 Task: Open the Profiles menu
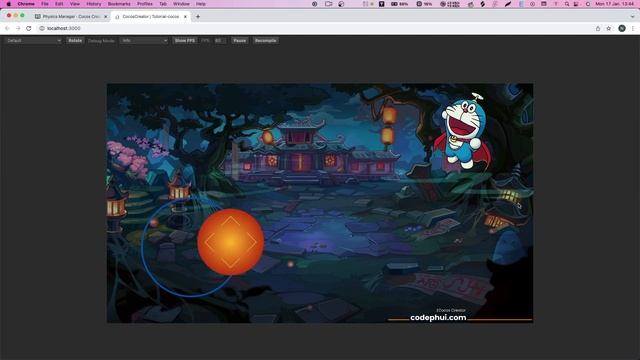144,4
